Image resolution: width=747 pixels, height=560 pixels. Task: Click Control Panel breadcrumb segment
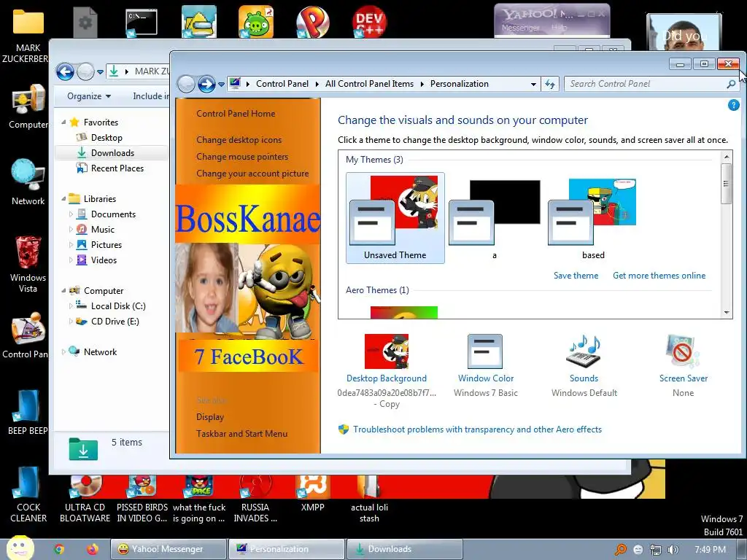tap(282, 84)
